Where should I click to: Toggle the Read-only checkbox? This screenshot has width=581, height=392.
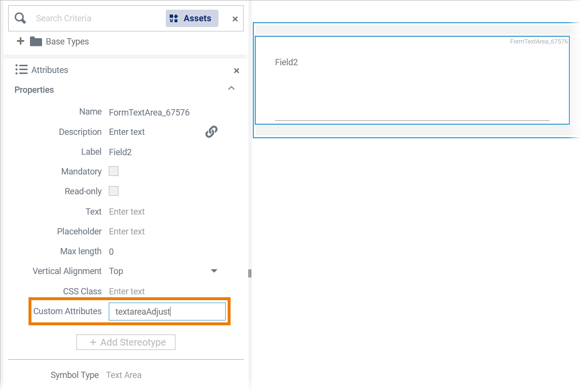114,191
